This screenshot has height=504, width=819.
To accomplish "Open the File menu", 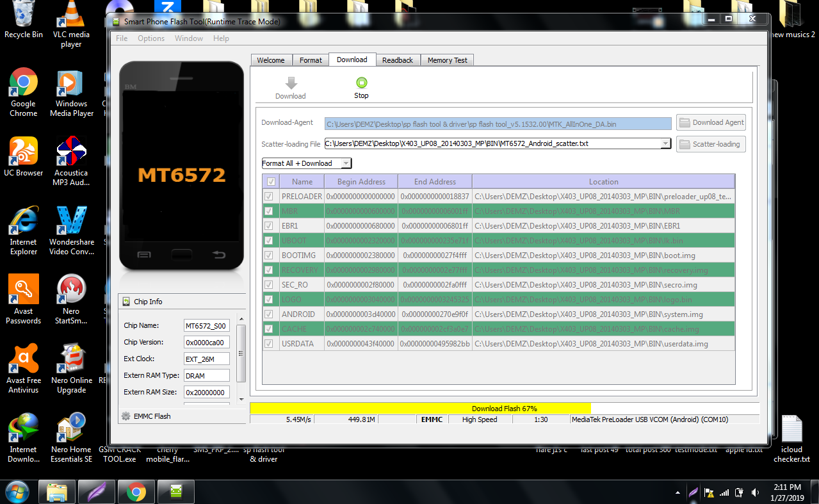I will tap(122, 38).
